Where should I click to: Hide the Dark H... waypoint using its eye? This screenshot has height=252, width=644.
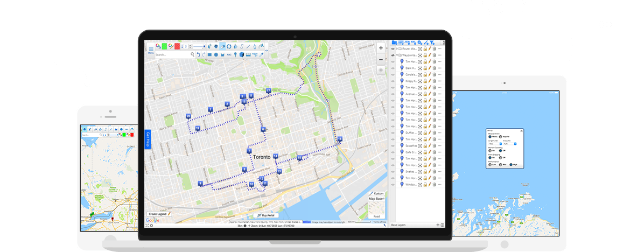[393, 68]
